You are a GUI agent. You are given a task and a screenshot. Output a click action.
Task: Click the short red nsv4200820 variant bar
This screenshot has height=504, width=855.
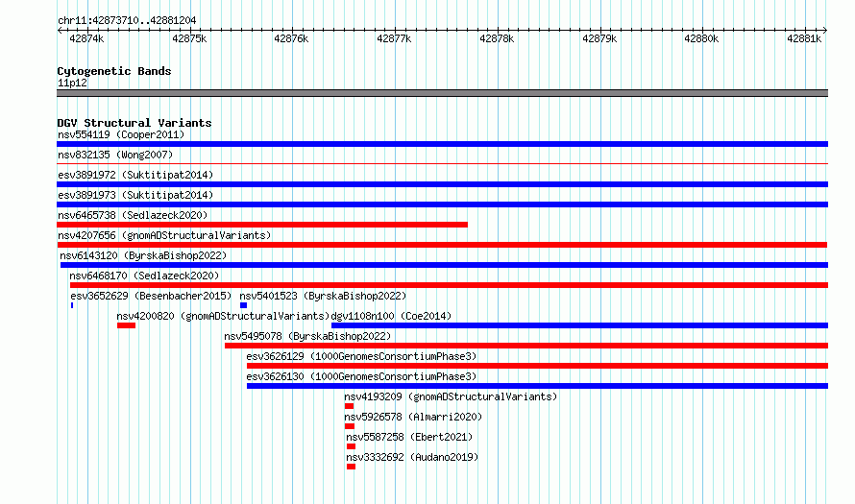point(126,325)
